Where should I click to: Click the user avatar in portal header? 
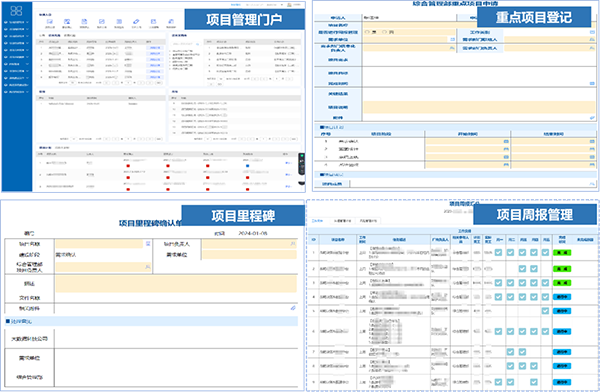[289, 5]
